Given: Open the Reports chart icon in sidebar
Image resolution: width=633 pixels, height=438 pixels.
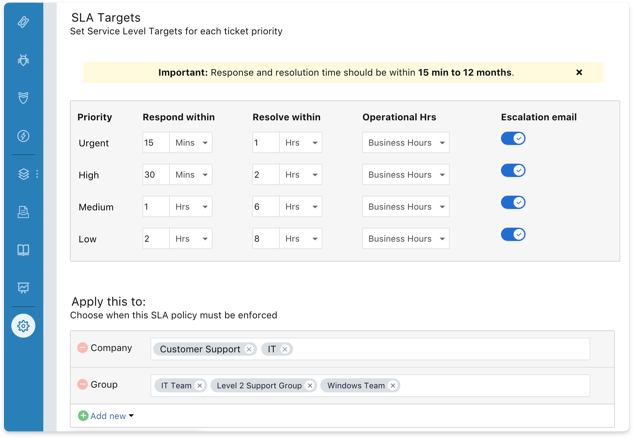Looking at the screenshot, I should click(x=23, y=288).
